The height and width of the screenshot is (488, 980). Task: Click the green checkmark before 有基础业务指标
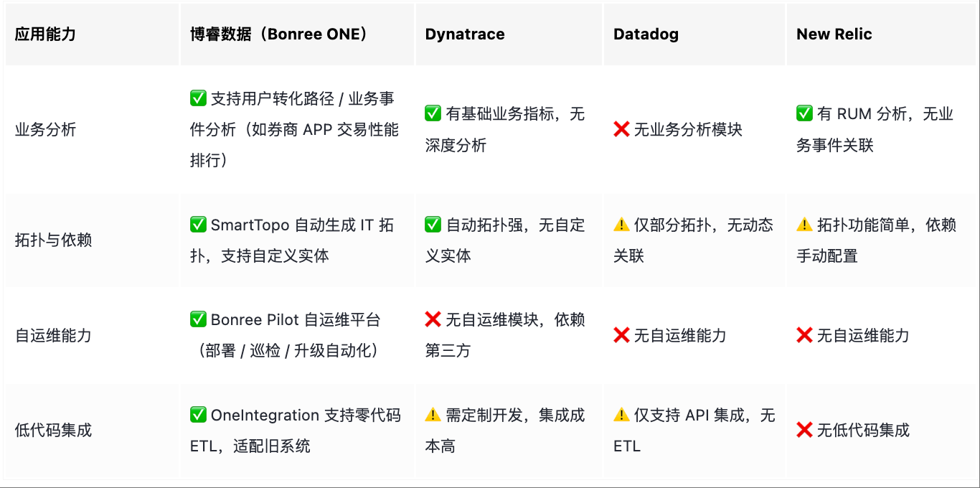pyautogui.click(x=433, y=113)
